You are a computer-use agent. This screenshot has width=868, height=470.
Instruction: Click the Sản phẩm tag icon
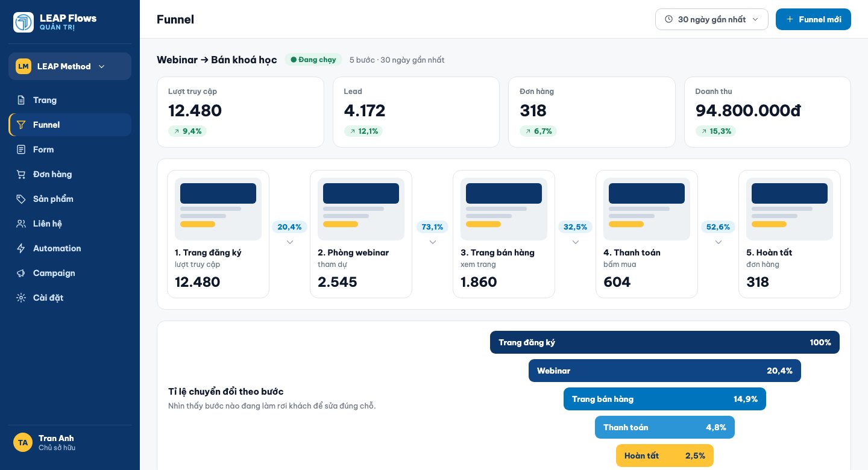point(21,199)
